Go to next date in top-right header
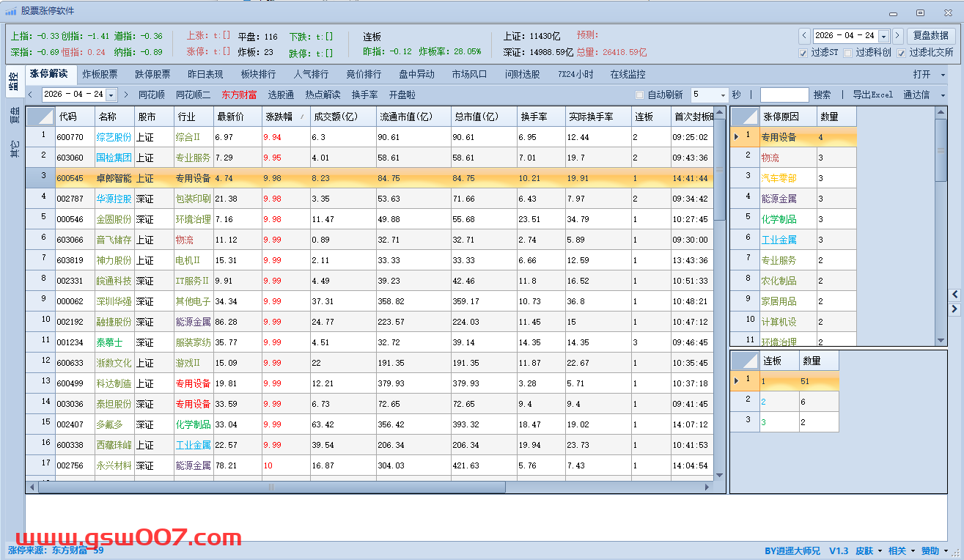The height and width of the screenshot is (560, 964). click(899, 36)
